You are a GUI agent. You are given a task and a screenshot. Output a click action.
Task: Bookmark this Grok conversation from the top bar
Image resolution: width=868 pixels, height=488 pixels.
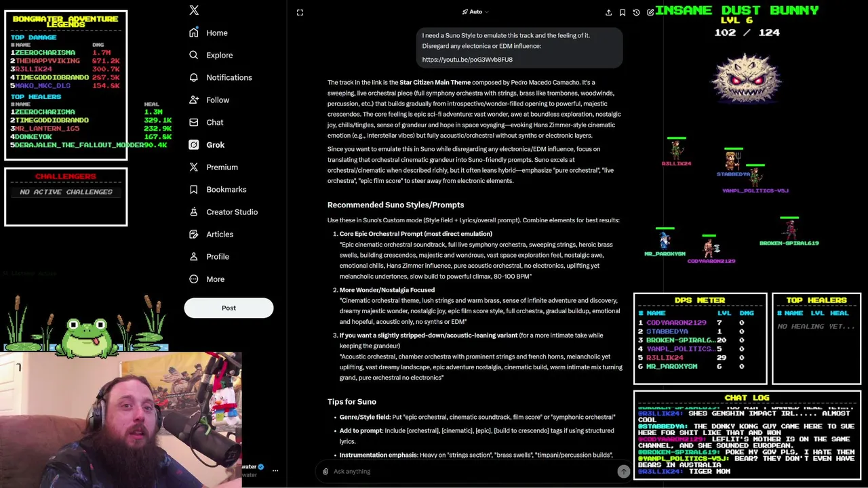623,12
